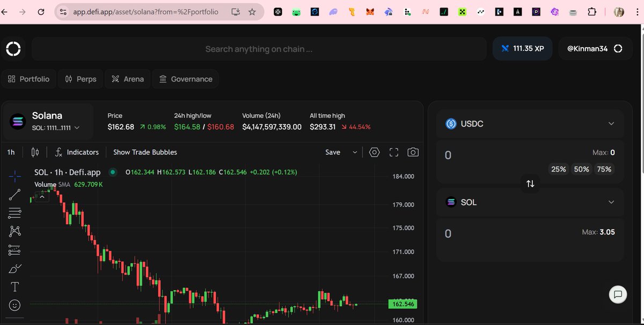This screenshot has height=325, width=644.
Task: Open the Chrome profile avatar
Action: click(x=619, y=12)
